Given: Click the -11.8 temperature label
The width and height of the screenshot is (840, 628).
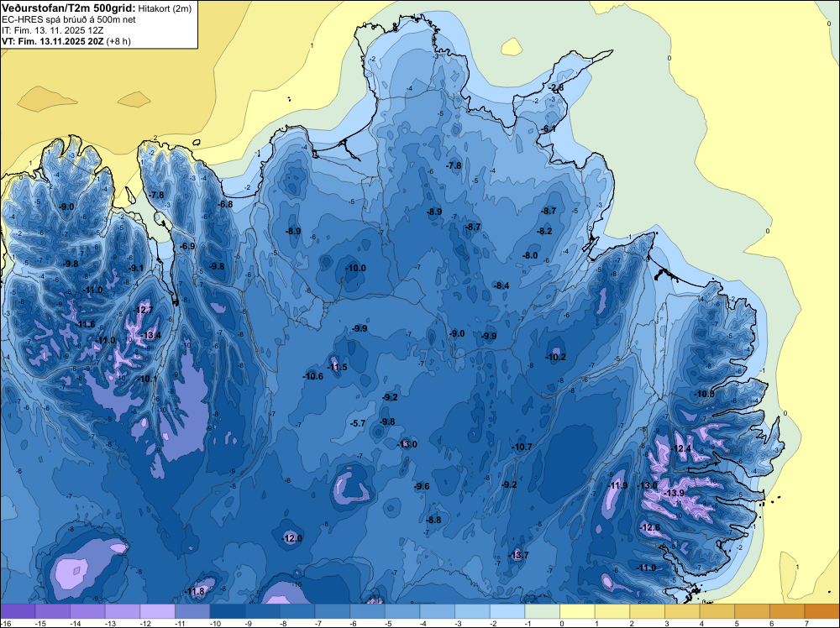Looking at the screenshot, I should pyautogui.click(x=195, y=591).
